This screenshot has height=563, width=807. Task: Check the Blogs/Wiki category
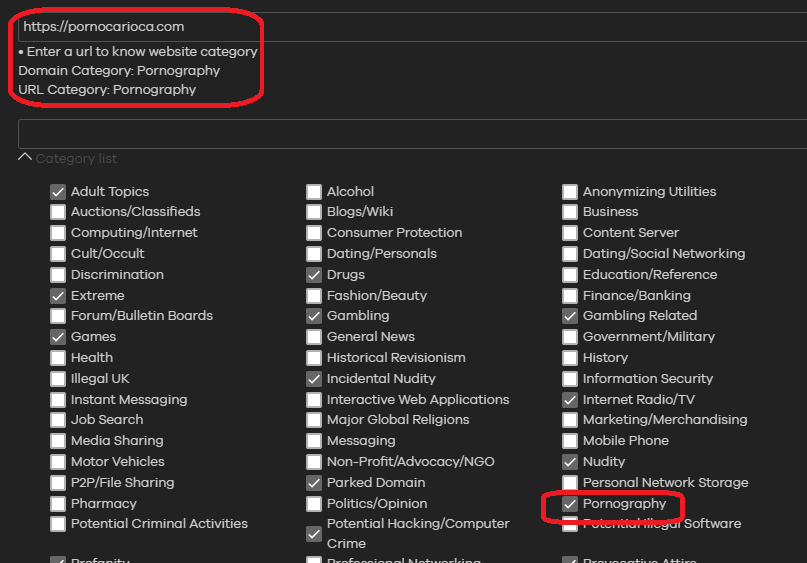coord(314,212)
